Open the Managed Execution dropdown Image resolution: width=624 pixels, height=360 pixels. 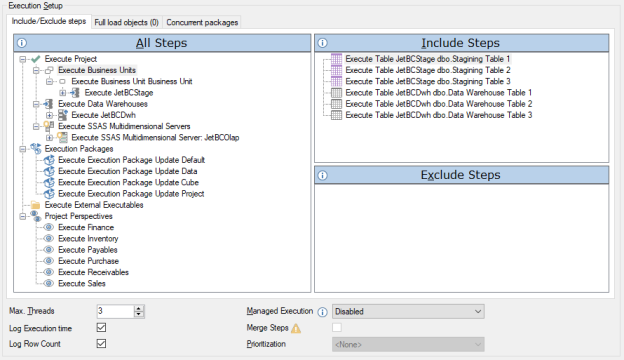[x=408, y=311]
